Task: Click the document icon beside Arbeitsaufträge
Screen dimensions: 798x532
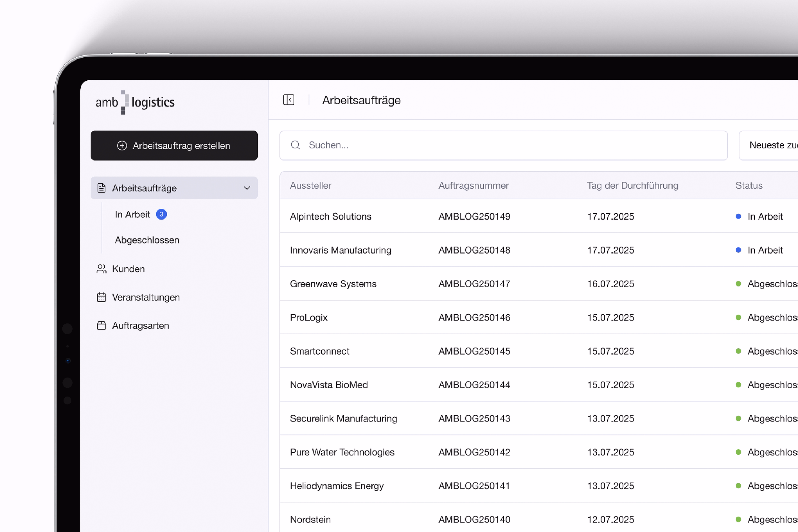Action: pyautogui.click(x=102, y=188)
